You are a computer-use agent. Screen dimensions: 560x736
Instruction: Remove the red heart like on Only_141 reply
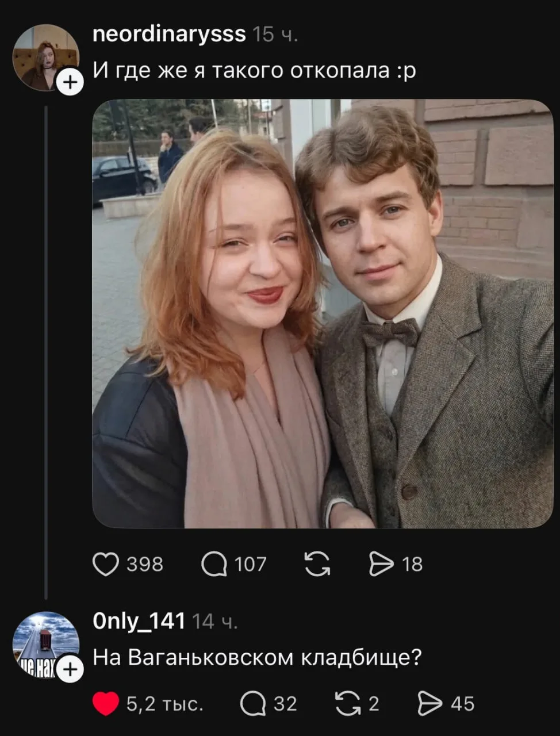click(x=106, y=704)
